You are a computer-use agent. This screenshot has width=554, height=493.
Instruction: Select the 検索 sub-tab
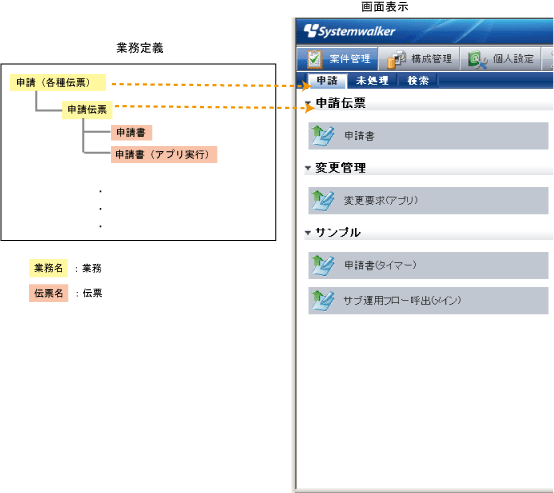click(x=418, y=81)
